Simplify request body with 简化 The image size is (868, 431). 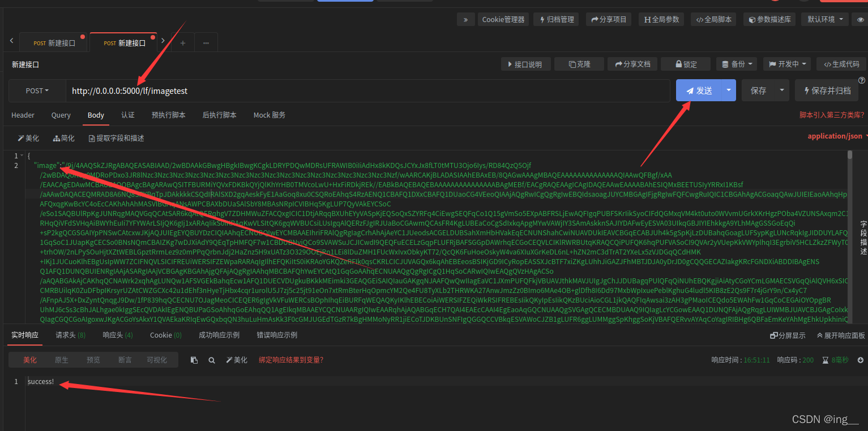point(64,138)
